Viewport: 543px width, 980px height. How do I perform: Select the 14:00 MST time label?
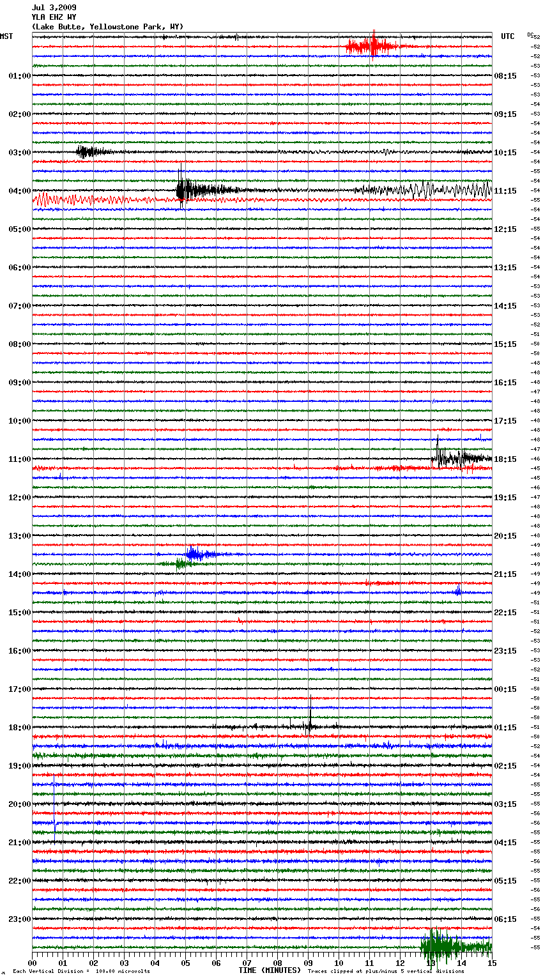point(20,574)
